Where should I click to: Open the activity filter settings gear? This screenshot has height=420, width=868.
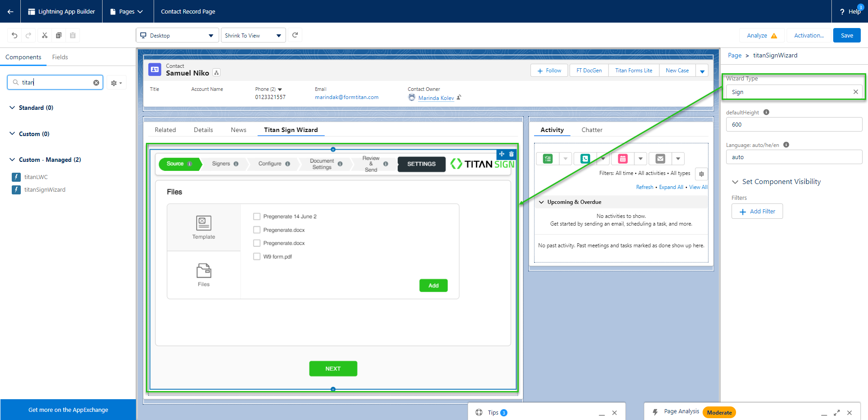pyautogui.click(x=701, y=174)
